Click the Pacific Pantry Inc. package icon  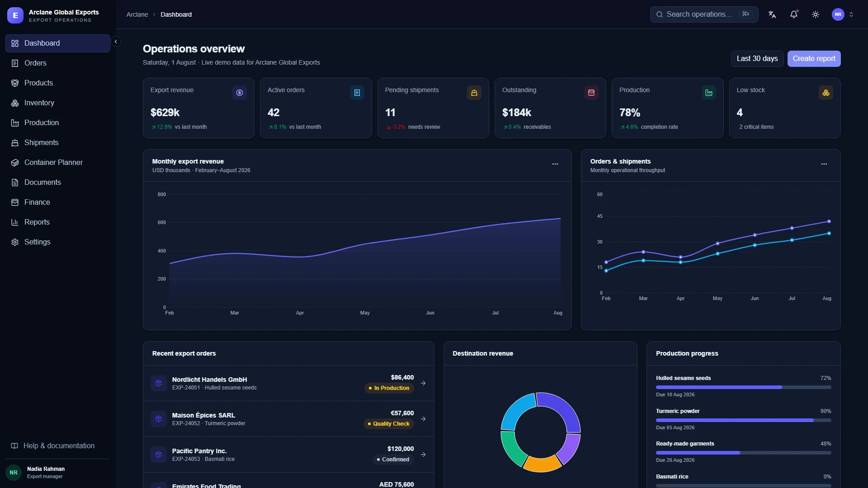click(x=159, y=455)
